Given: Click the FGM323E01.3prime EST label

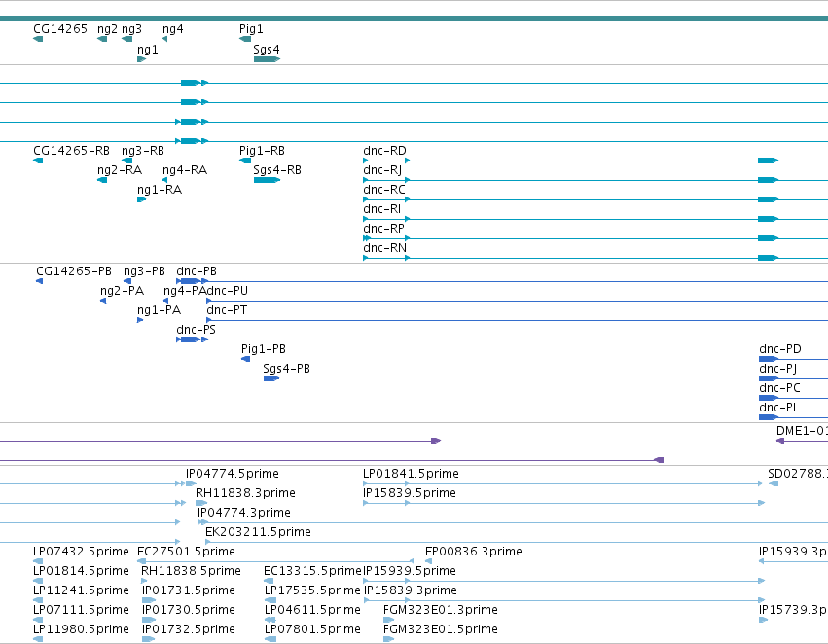Looking at the screenshot, I should point(441,610).
